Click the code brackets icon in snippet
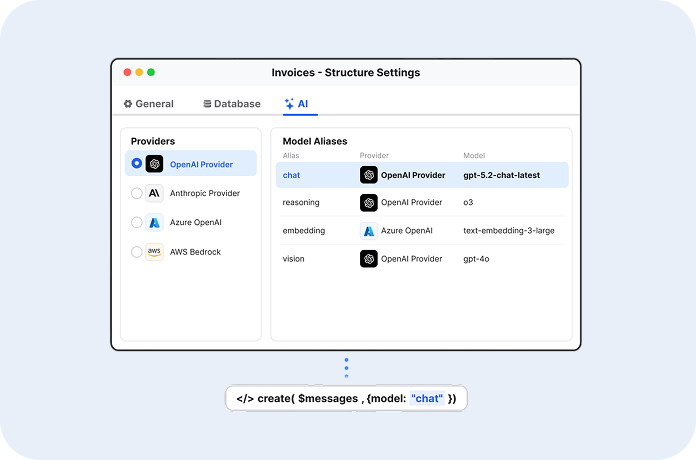 pyautogui.click(x=245, y=398)
